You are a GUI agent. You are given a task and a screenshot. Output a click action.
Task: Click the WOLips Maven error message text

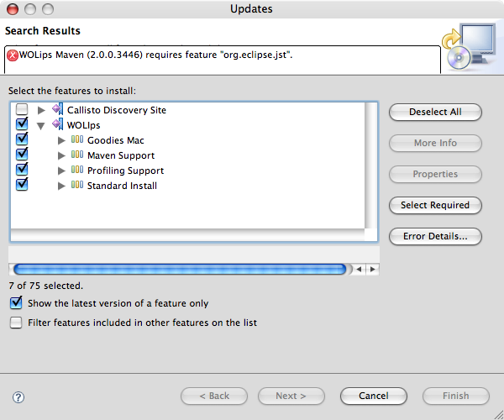click(x=155, y=55)
